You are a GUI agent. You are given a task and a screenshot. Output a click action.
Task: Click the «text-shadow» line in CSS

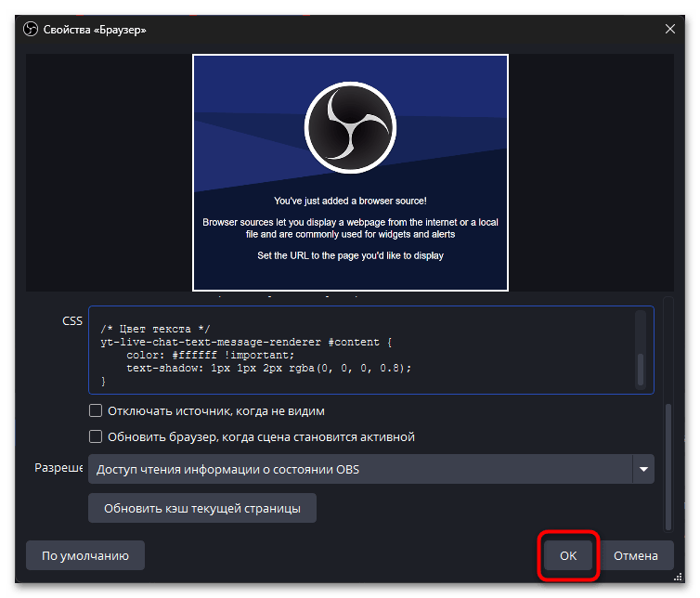[269, 368]
